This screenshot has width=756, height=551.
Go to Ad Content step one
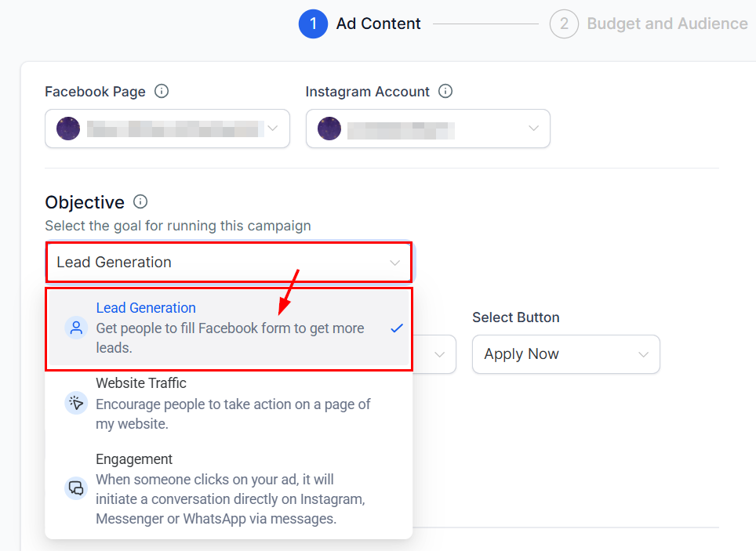click(x=360, y=24)
